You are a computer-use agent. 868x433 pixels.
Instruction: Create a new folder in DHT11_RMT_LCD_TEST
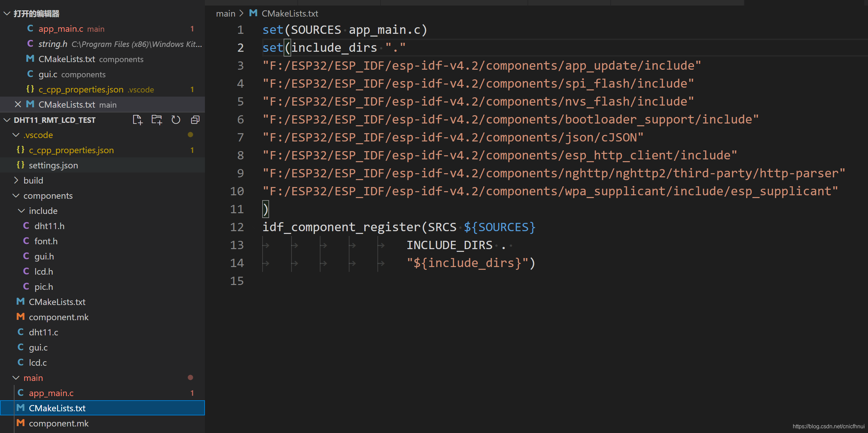157,120
